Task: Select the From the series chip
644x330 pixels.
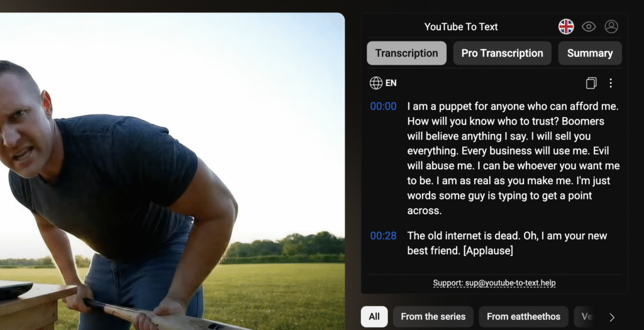Action: 433,316
